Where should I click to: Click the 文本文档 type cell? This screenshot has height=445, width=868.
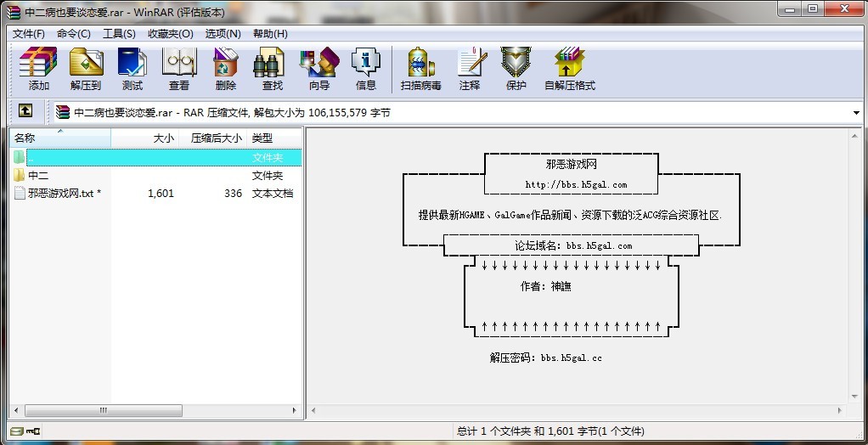point(273,193)
